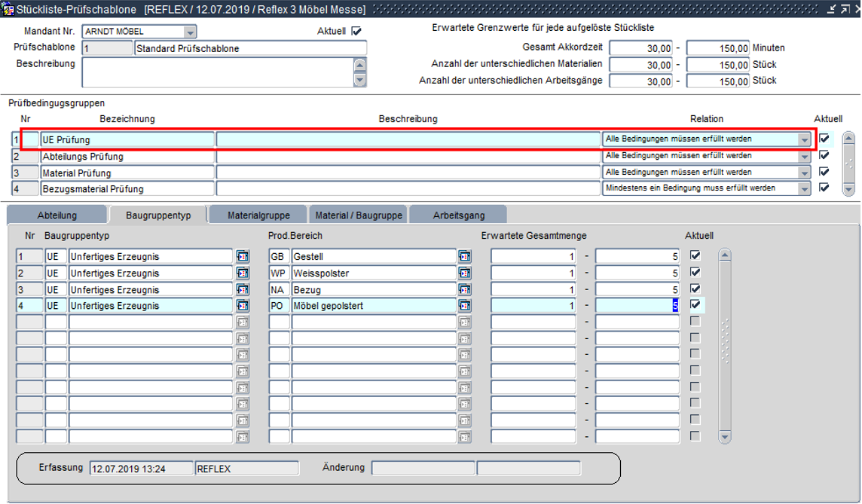
Task: Toggle Aktuell checkbox for Material Prüfung
Action: tap(824, 172)
